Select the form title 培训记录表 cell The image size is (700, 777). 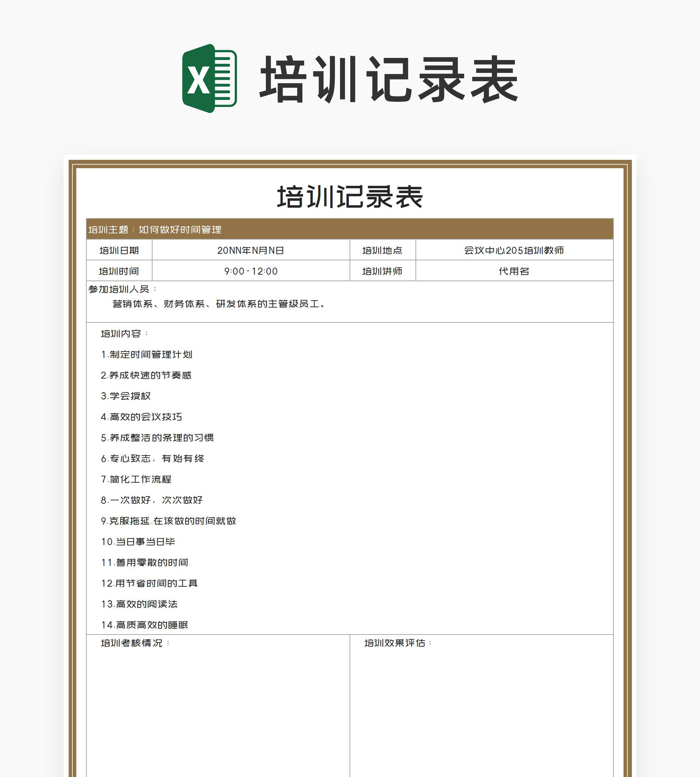(x=350, y=197)
